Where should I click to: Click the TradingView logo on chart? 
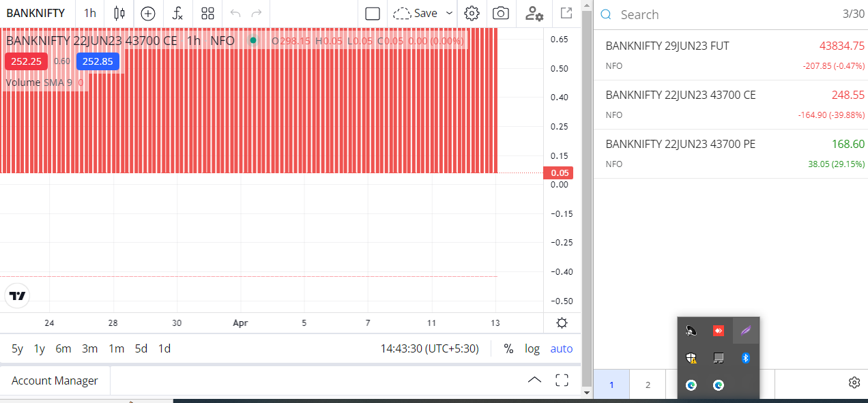(18, 296)
